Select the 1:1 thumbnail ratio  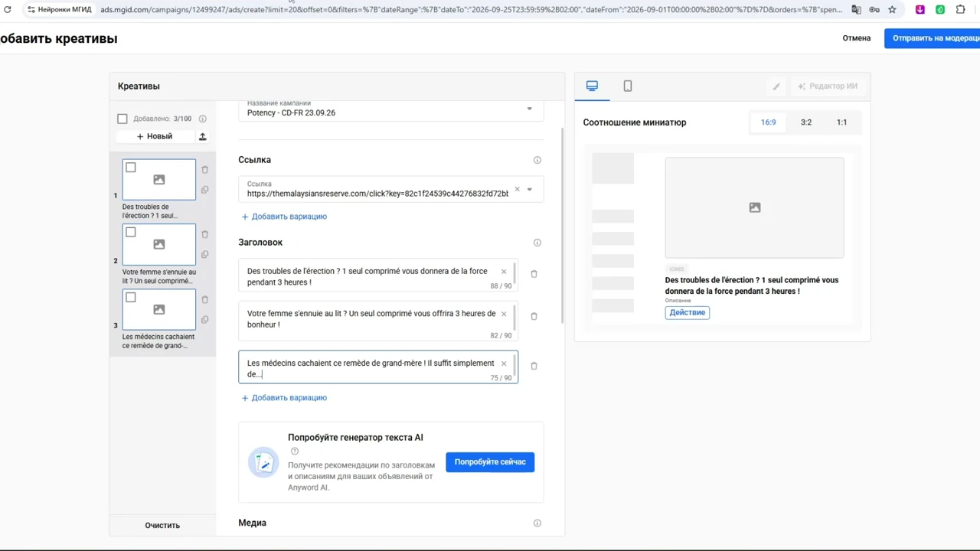coord(842,122)
